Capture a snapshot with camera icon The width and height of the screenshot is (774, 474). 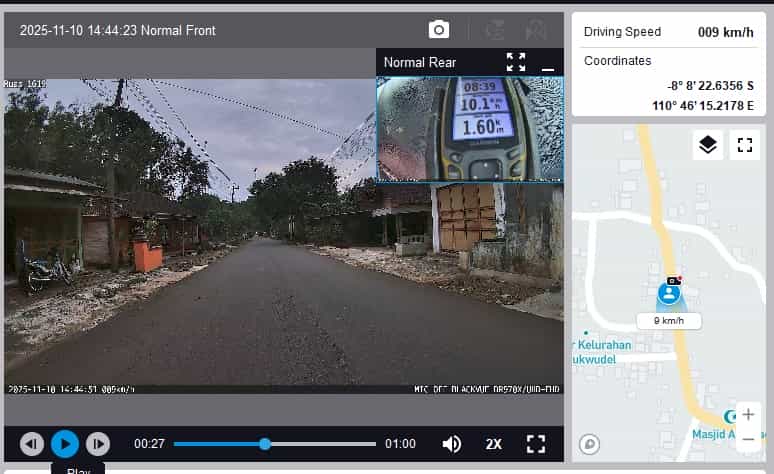coord(439,30)
